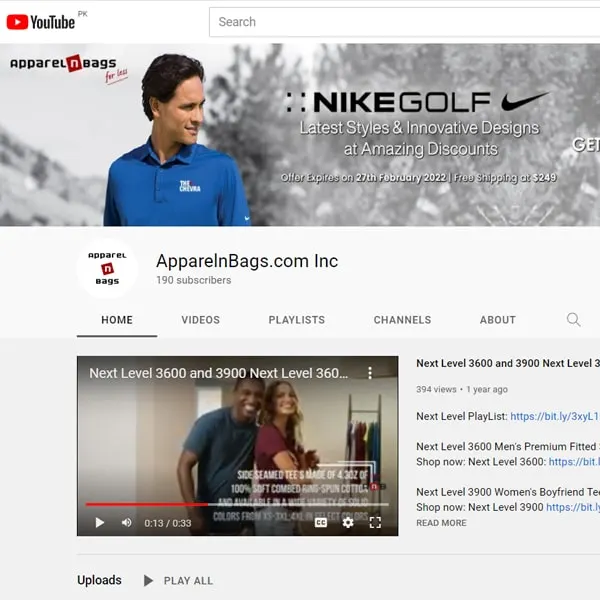Click the video title in player overlay

218,373
